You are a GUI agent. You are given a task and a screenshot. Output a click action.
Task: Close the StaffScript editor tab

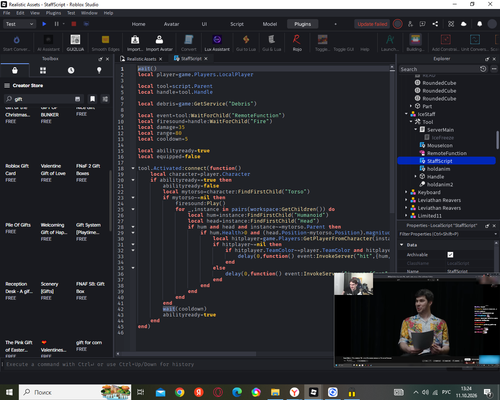tap(206, 58)
